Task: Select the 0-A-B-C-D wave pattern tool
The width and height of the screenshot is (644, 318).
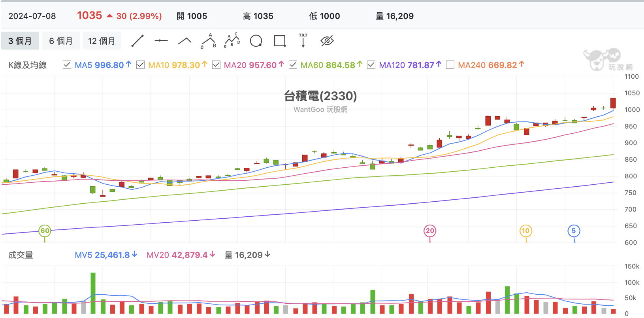Action: tap(232, 41)
